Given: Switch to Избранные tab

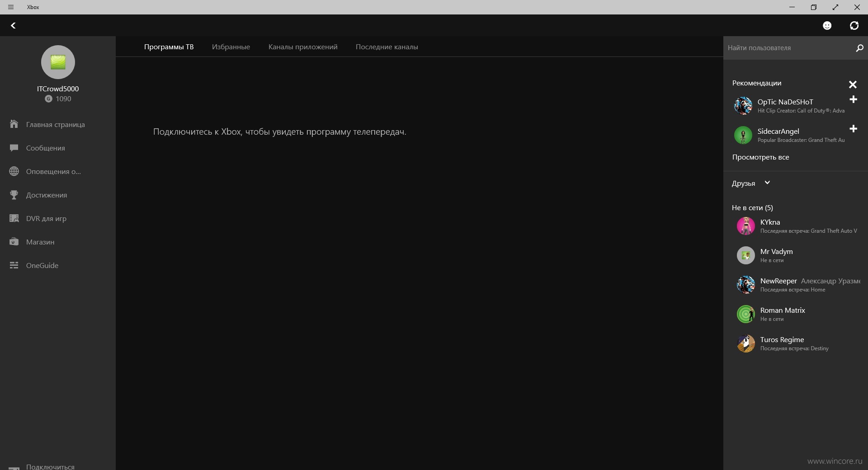Looking at the screenshot, I should (231, 47).
